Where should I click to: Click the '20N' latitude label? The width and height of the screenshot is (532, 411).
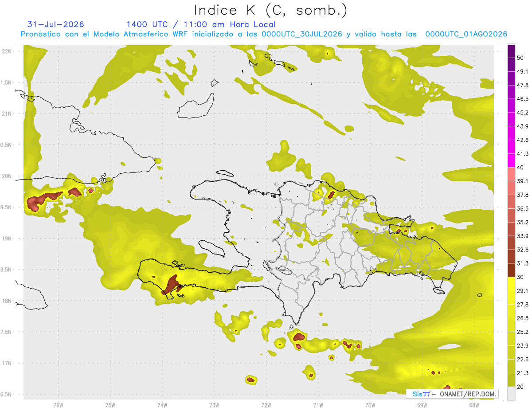coord(7,176)
